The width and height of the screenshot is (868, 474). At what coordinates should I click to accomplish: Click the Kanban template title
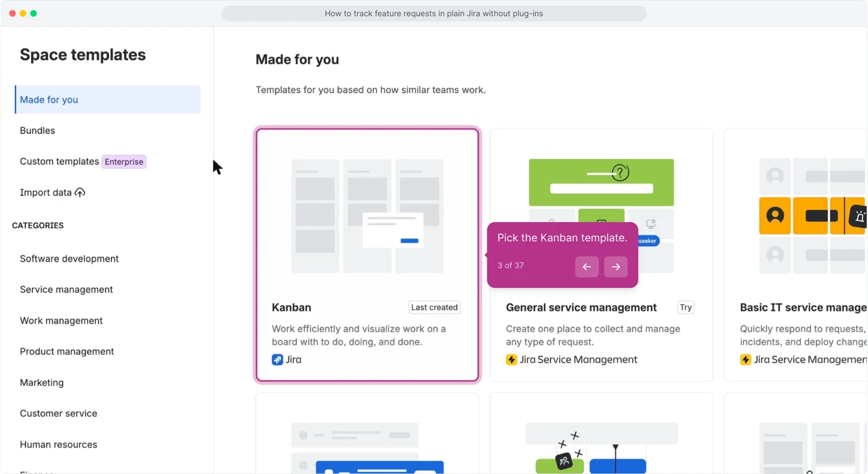tap(291, 308)
